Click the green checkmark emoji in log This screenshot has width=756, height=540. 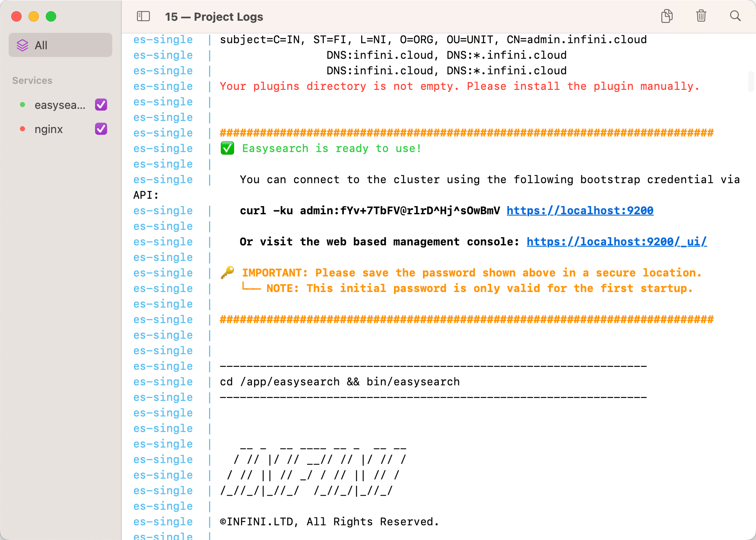pos(227,148)
